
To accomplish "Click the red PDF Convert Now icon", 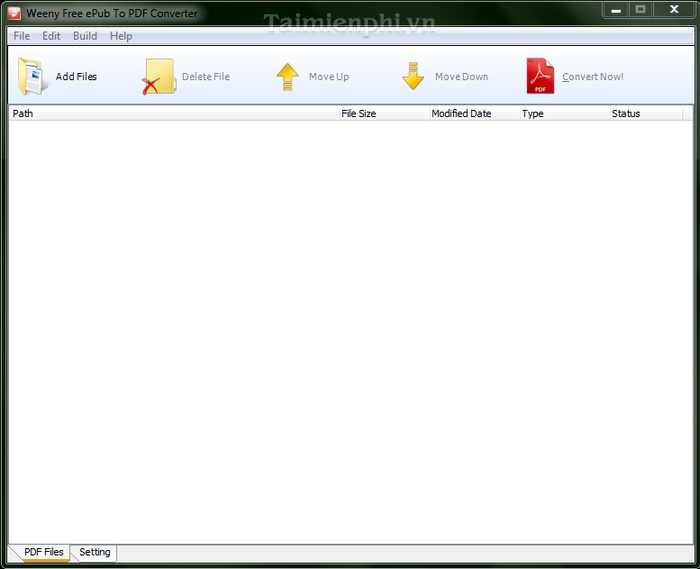I will coord(540,76).
